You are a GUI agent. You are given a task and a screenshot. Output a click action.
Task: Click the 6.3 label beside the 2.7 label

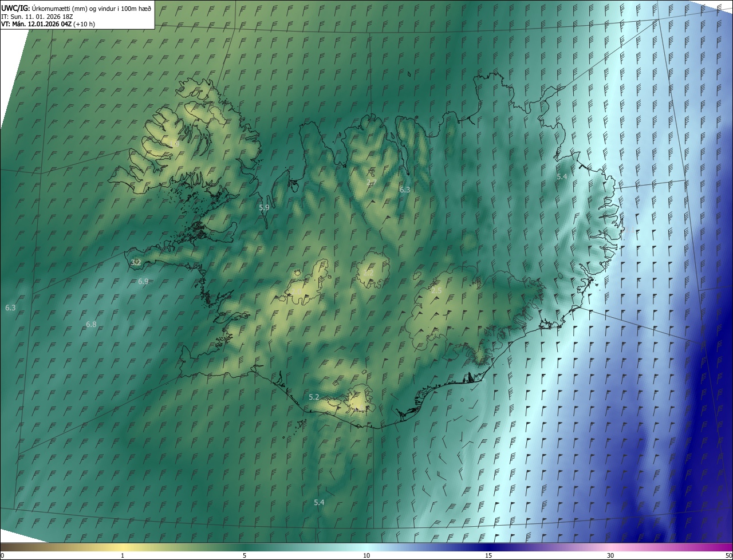(x=405, y=190)
